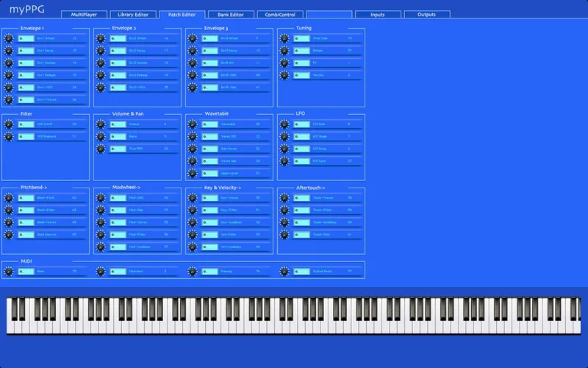Click the Mod->Filter knob
Image resolution: width=588 pixels, height=368 pixels.
point(101,235)
